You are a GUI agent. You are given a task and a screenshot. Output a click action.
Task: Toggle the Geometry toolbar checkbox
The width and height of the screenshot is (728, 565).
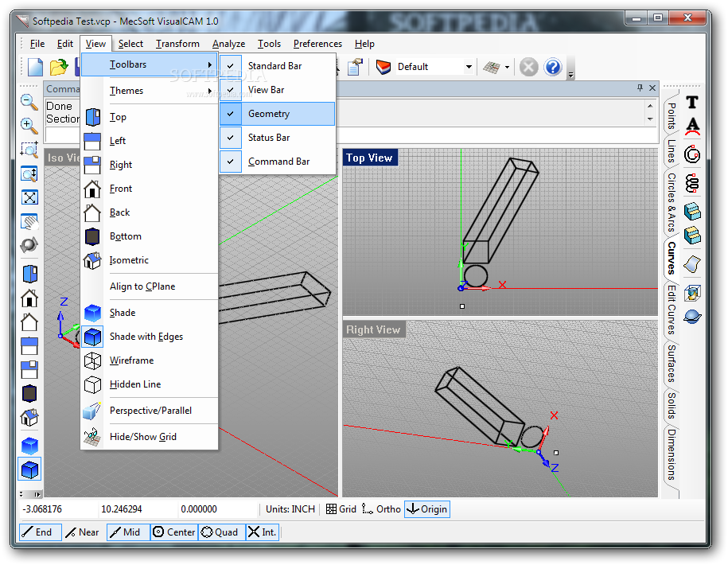(230, 114)
